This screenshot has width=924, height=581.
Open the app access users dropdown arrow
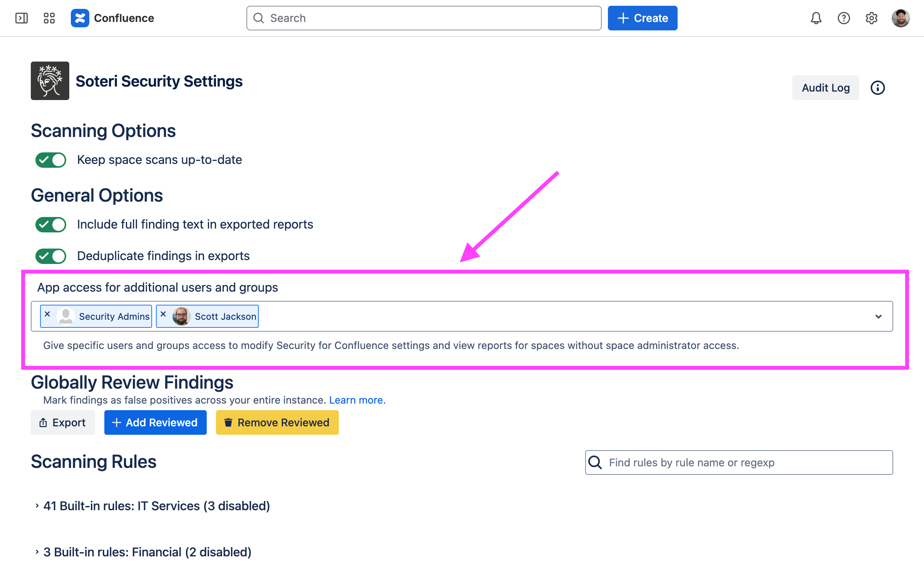tap(878, 316)
